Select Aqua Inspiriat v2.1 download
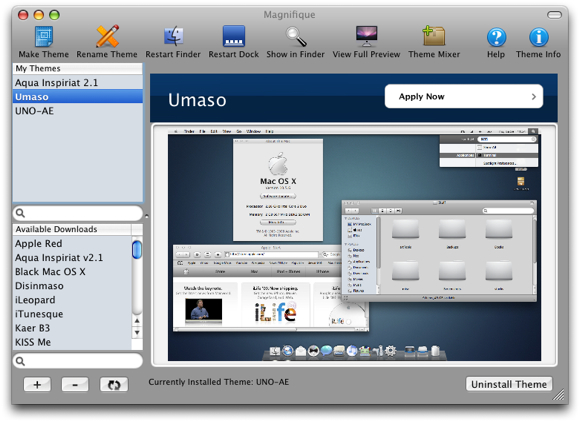The width and height of the screenshot is (580, 422). [72, 257]
